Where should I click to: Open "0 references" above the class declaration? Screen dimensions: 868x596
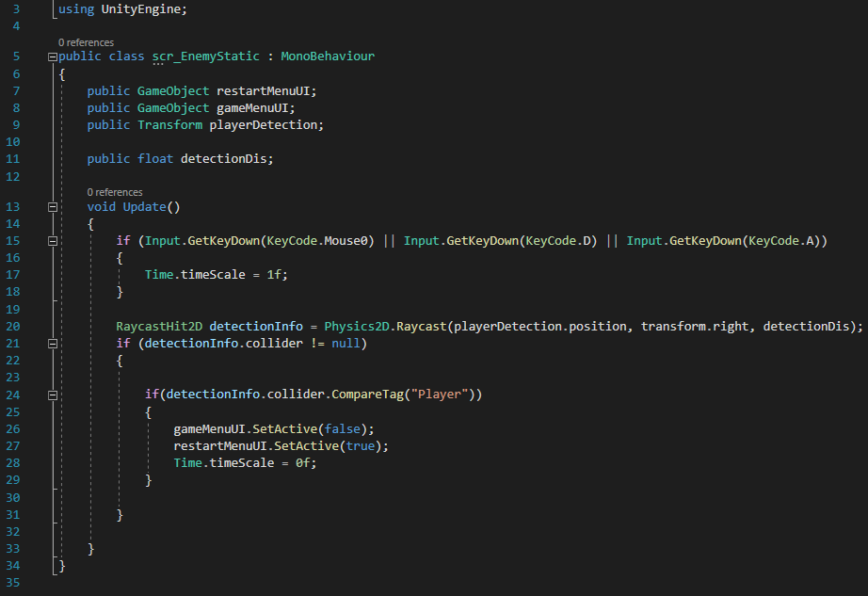click(86, 42)
